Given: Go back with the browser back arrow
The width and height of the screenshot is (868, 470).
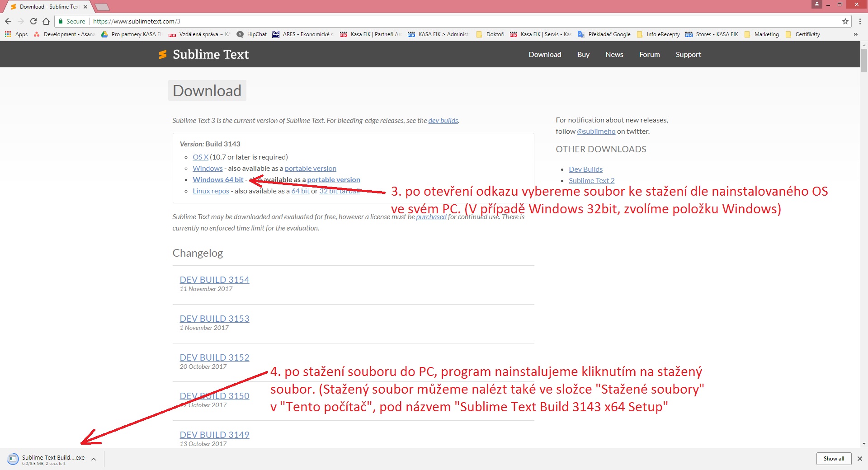Looking at the screenshot, I should click(8, 21).
